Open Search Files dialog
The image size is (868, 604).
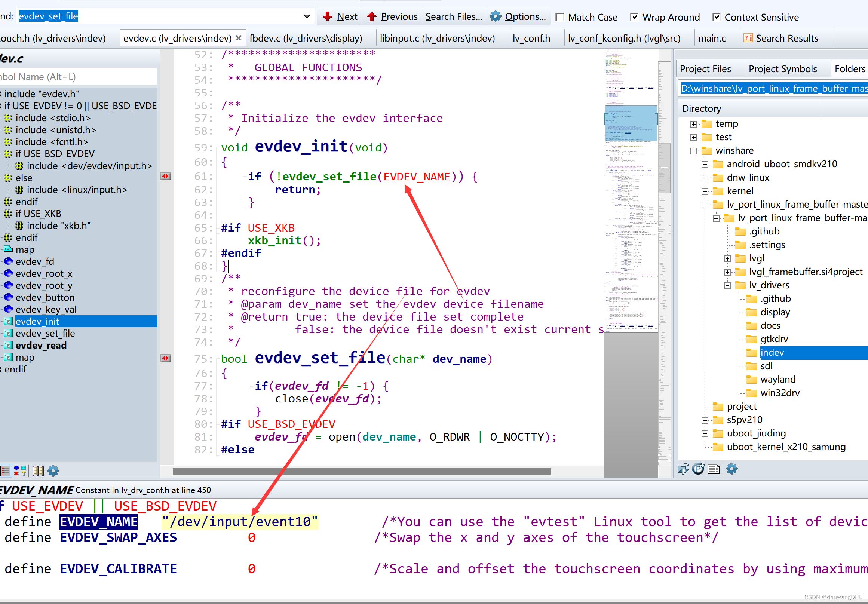pos(454,16)
